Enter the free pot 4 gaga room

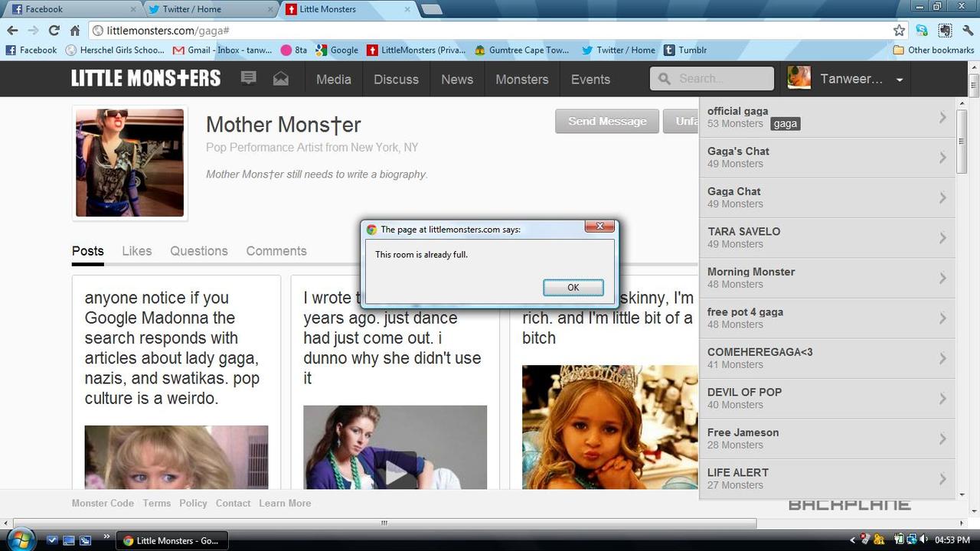(x=828, y=318)
